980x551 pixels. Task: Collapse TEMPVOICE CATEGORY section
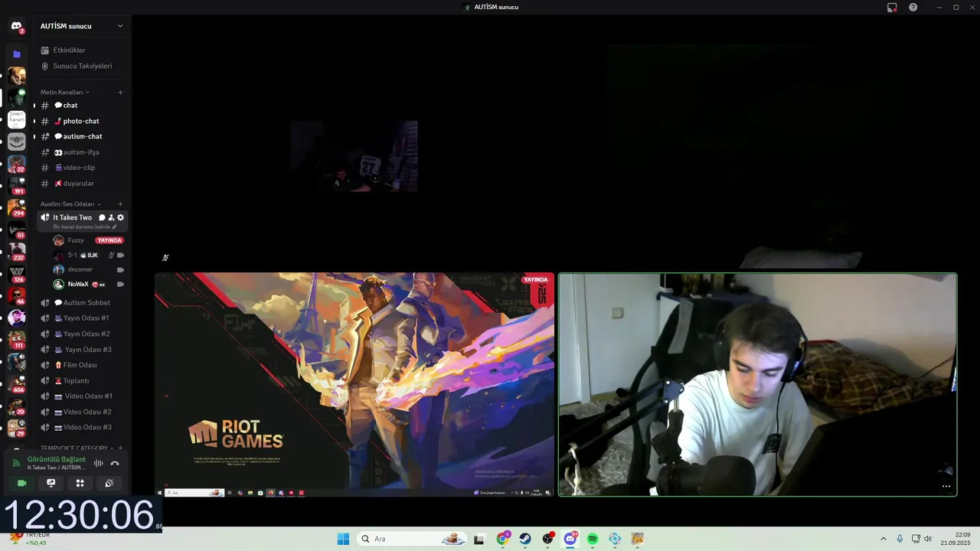click(77, 448)
